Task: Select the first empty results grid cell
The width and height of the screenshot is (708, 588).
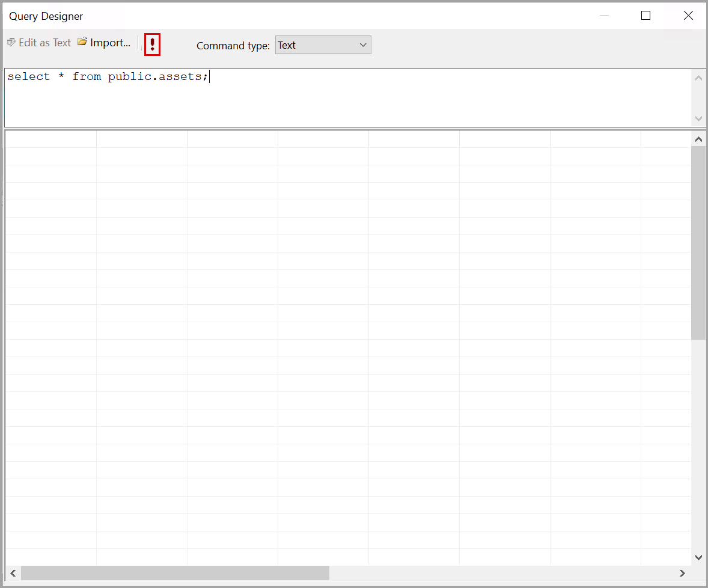Action: pos(51,139)
